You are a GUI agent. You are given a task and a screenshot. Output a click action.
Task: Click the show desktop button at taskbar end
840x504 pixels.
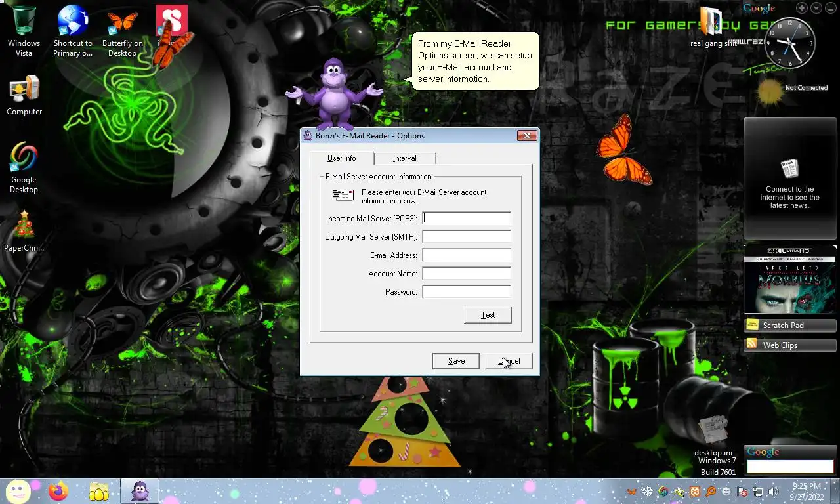[x=835, y=492]
